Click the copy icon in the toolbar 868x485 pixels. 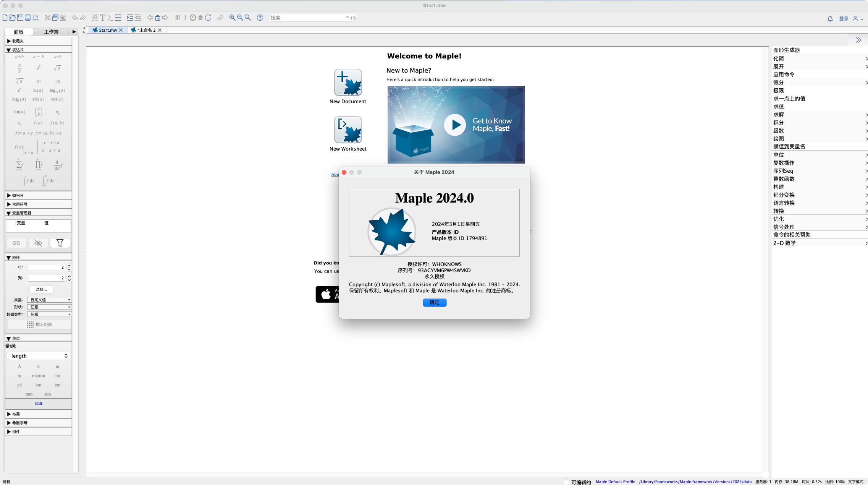pos(55,18)
